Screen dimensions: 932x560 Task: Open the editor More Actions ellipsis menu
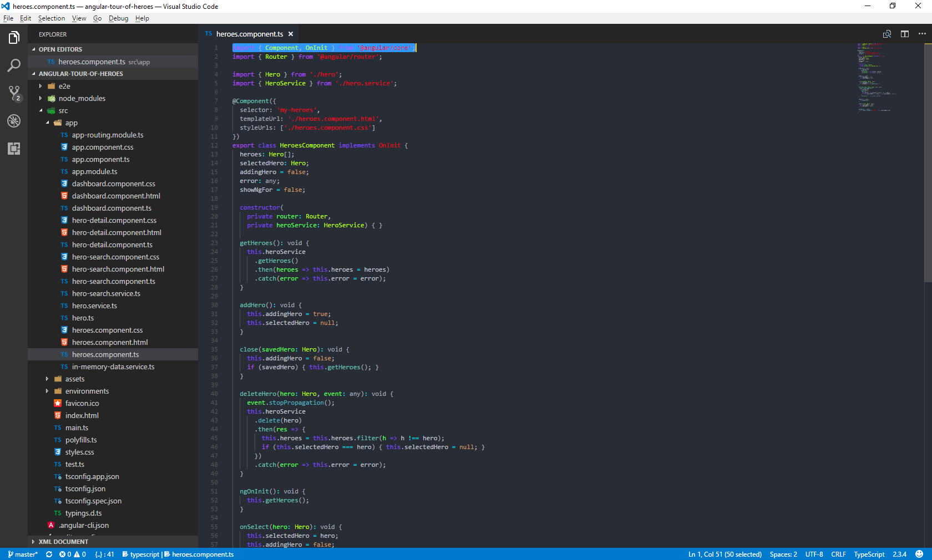tap(922, 34)
